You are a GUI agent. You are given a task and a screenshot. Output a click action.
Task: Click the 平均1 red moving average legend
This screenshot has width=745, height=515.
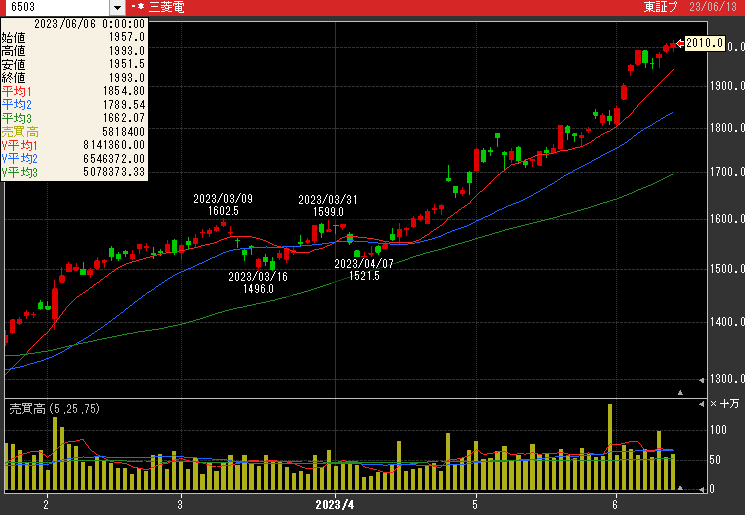click(x=17, y=91)
